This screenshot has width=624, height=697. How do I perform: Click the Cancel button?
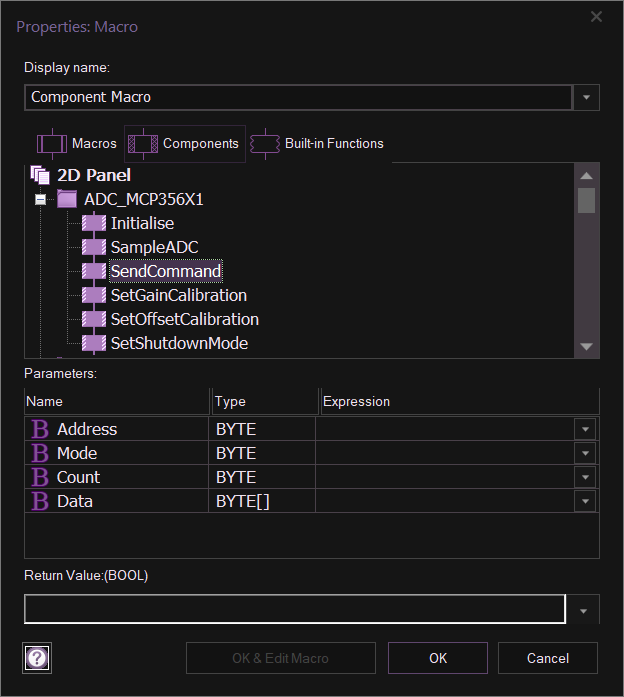click(548, 658)
